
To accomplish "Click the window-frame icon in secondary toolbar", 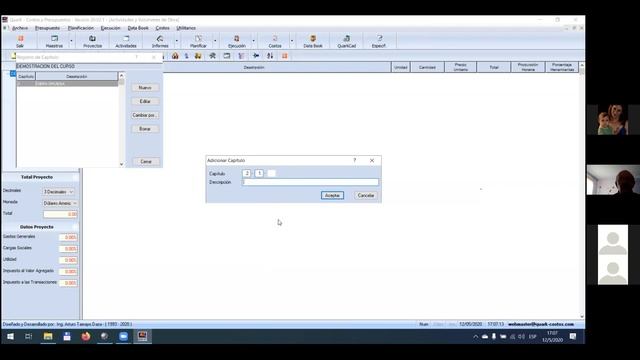I will click(x=227, y=56).
